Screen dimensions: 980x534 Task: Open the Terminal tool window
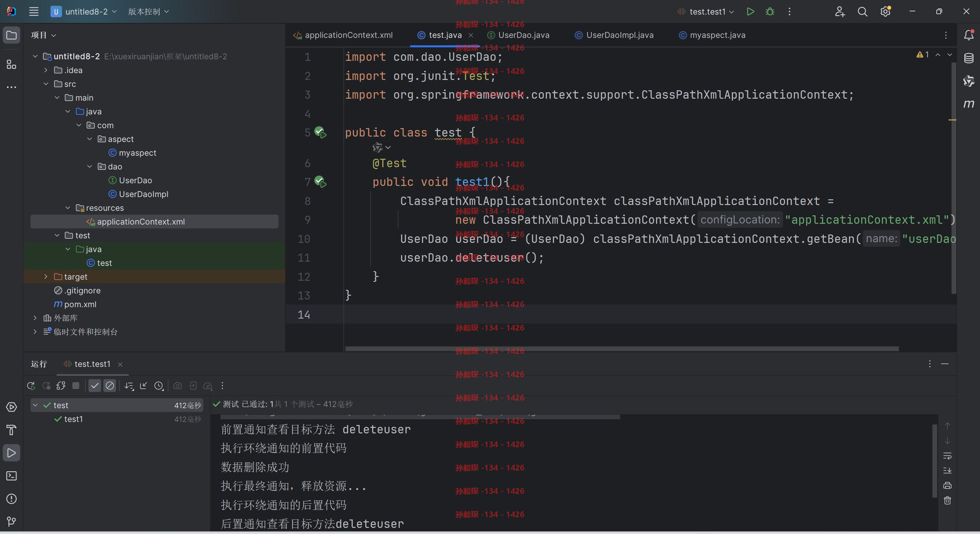[11, 476]
